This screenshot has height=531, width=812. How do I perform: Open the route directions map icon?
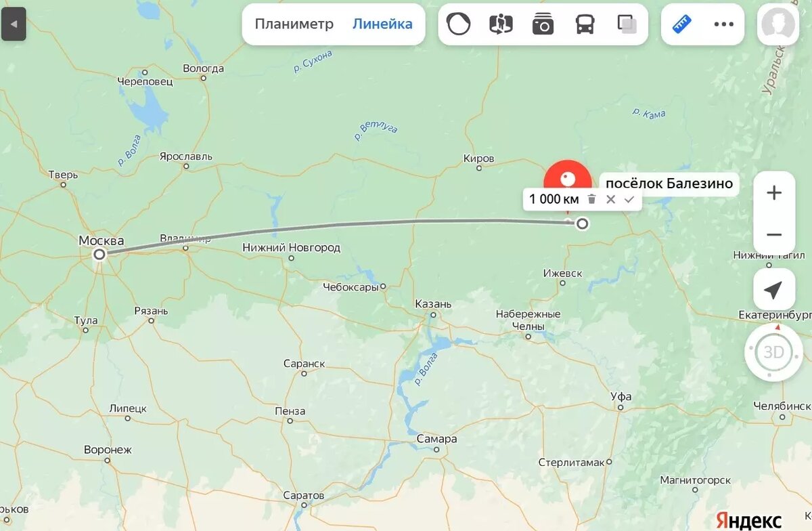501,24
